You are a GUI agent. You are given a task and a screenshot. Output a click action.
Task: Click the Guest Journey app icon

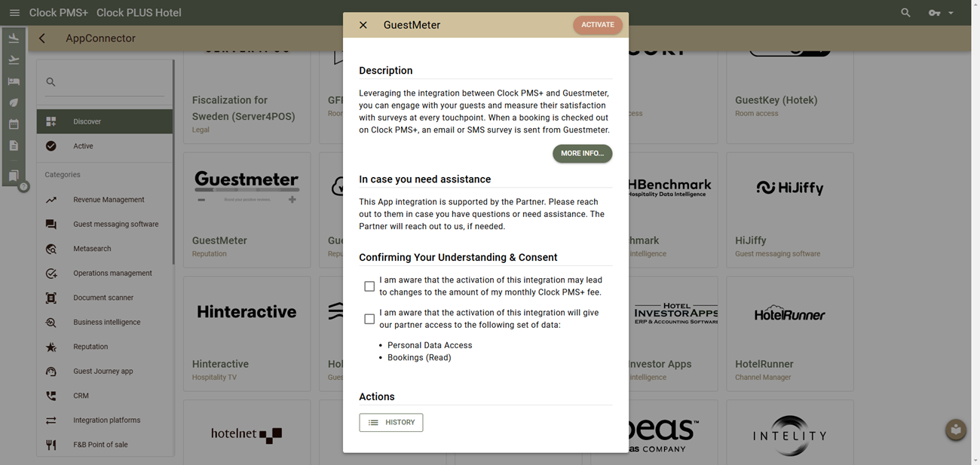coord(51,371)
